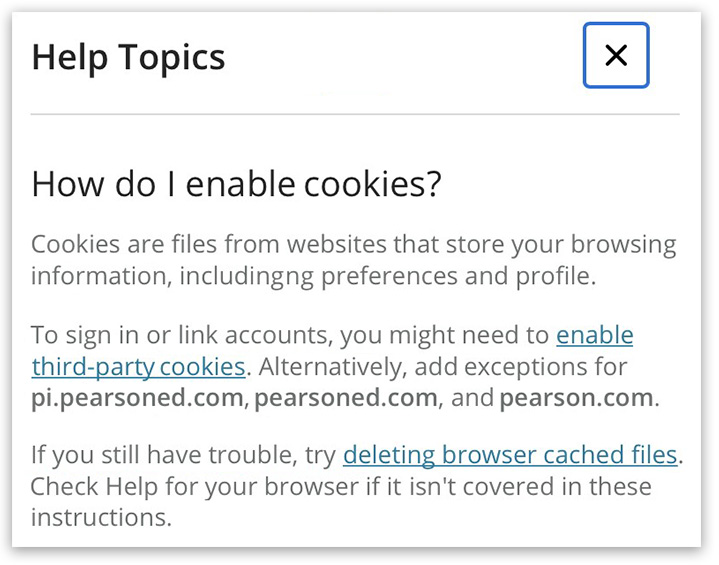Click 'third-party cookies' underlined link text
719x565 pixels.
click(x=138, y=367)
